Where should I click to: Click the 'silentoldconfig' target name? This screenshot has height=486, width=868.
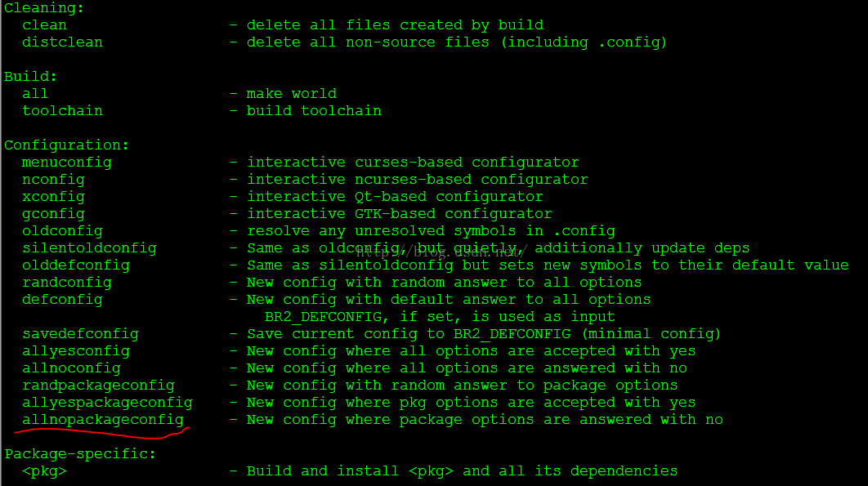click(90, 248)
